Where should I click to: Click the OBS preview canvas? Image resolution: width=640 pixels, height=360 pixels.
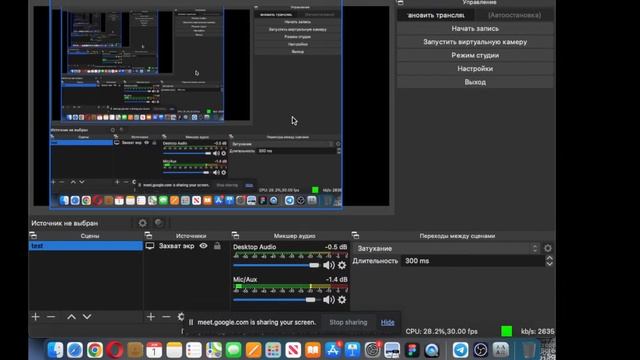211,105
